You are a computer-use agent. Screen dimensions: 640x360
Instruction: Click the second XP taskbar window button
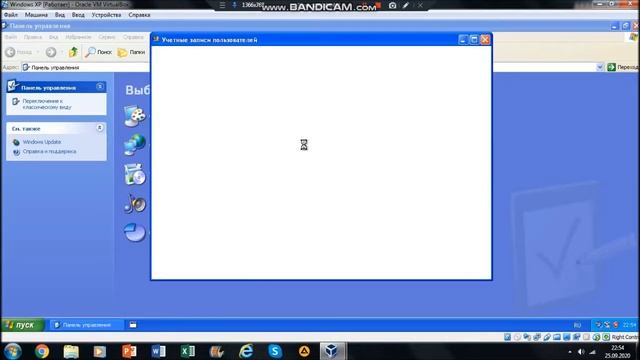pos(133,325)
